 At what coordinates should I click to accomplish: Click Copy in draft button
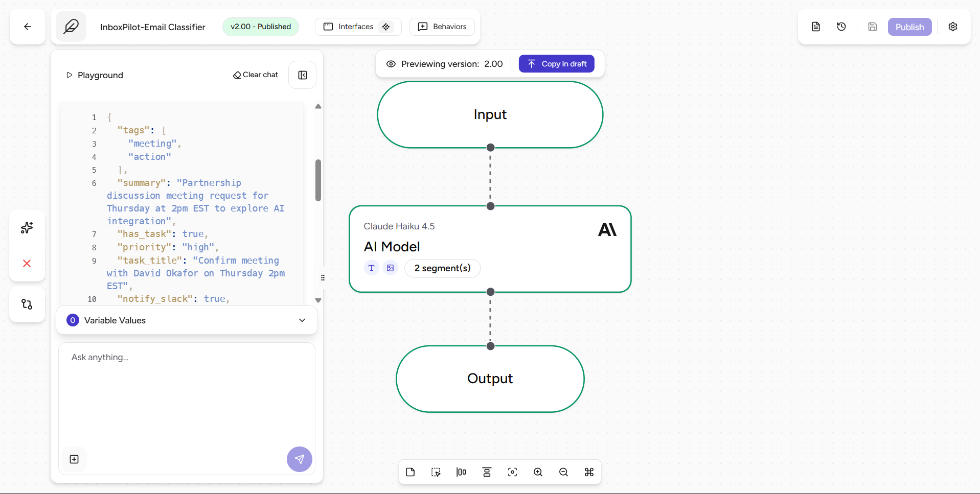coord(556,64)
